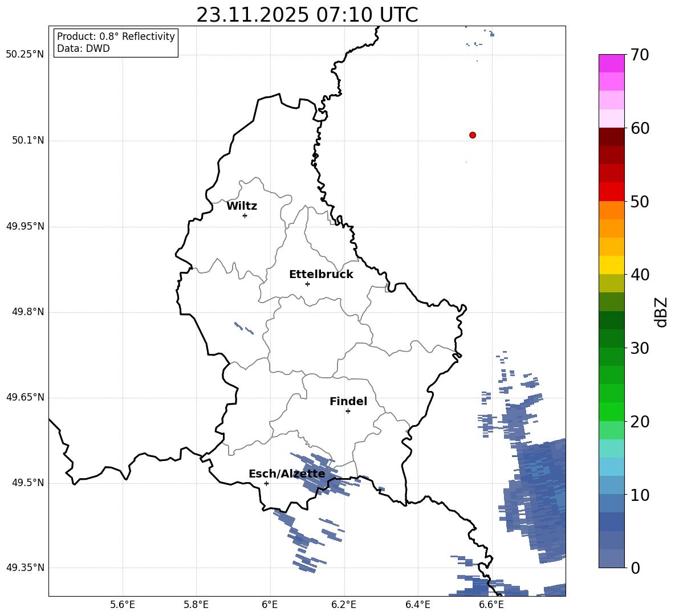Click the 6.6°E longitude label
The image size is (675, 616).
point(491,605)
